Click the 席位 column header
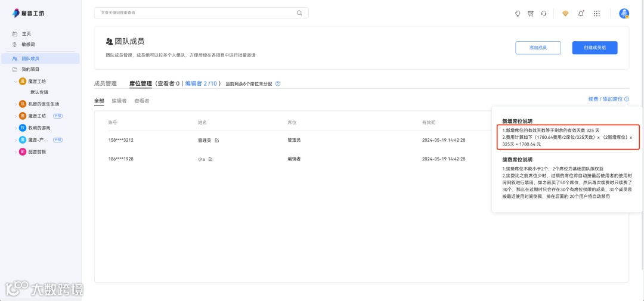644x301 pixels. pyautogui.click(x=292, y=122)
